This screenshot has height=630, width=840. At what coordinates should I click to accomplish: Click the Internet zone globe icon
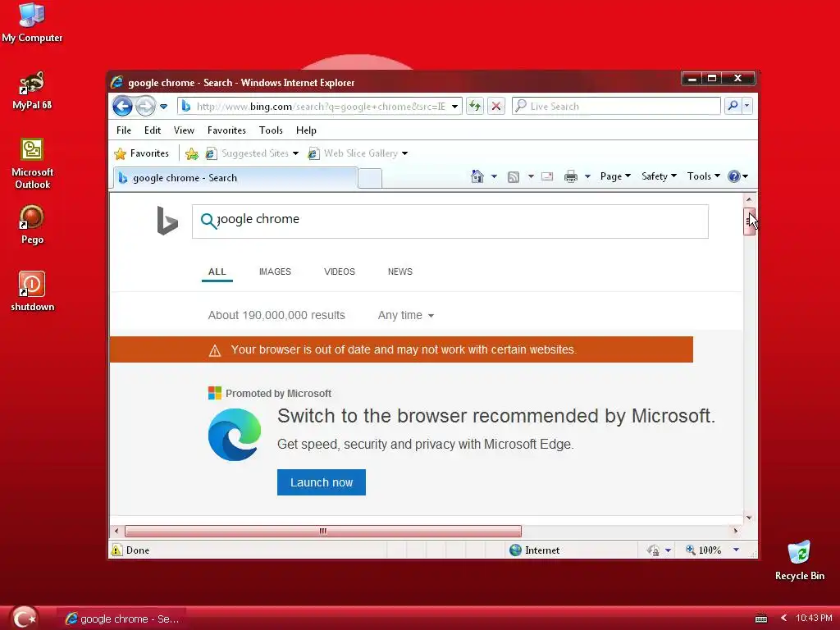click(x=515, y=550)
